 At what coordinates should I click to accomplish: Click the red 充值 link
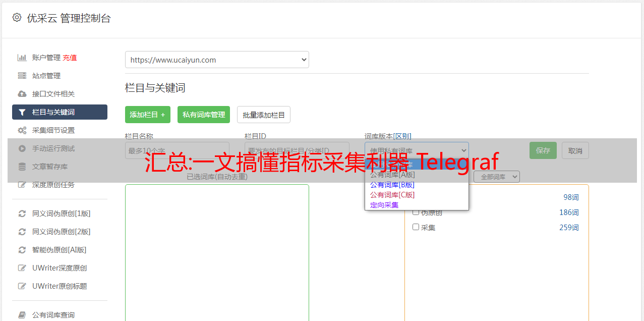[70, 58]
